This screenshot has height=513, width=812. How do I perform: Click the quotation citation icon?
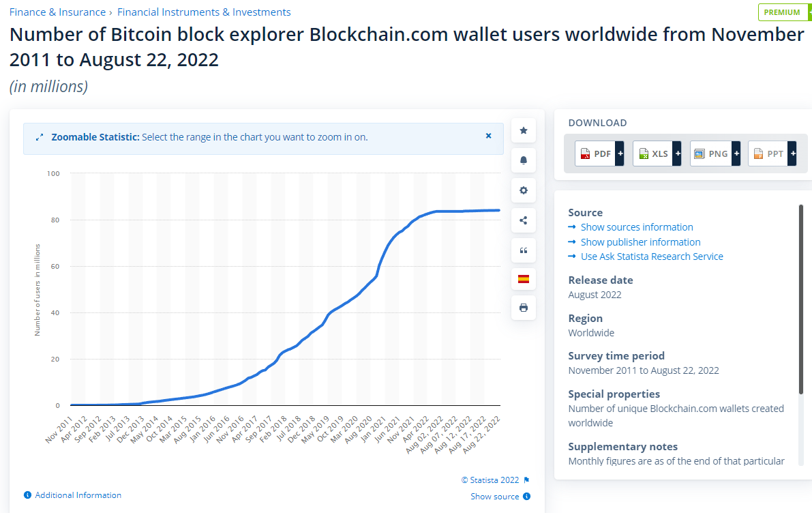point(523,250)
